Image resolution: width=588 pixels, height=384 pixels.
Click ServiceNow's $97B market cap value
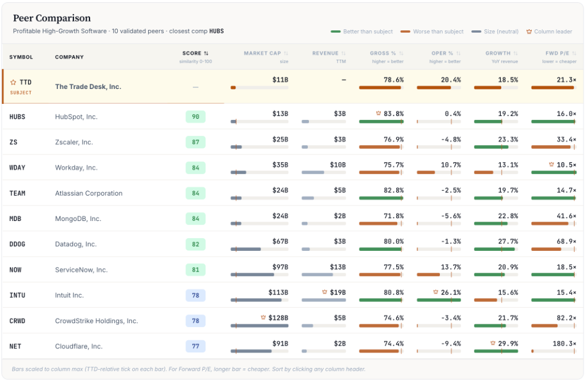coord(280,267)
